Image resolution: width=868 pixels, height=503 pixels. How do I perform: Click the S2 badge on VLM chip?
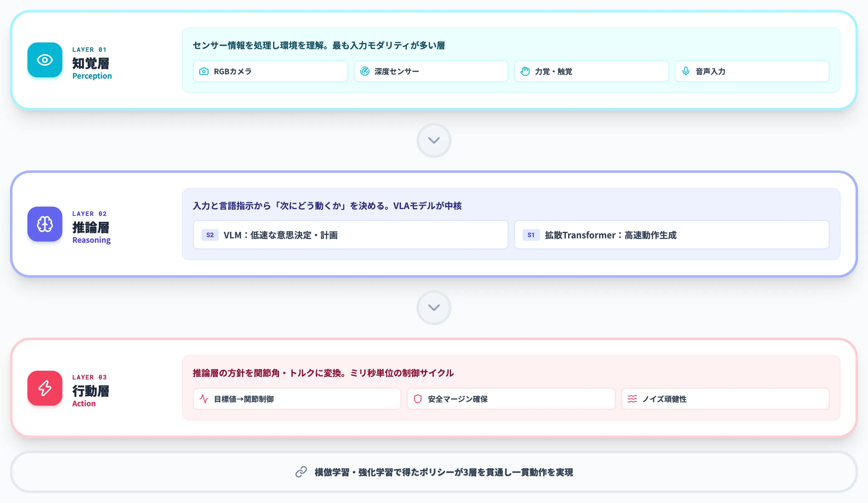[210, 235]
